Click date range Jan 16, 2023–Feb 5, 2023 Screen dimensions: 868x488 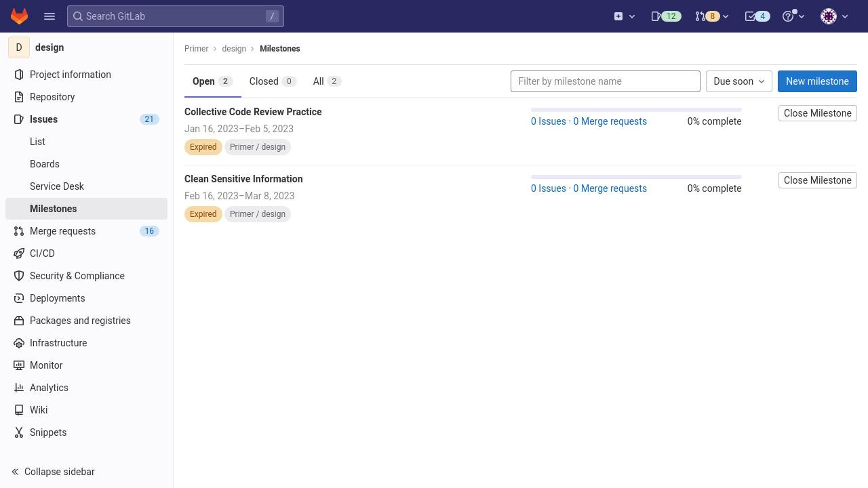tap(239, 129)
